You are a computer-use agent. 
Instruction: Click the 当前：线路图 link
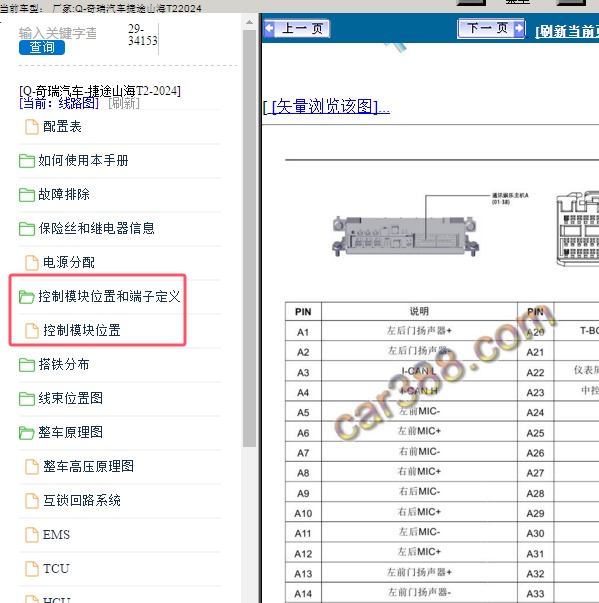(59, 103)
